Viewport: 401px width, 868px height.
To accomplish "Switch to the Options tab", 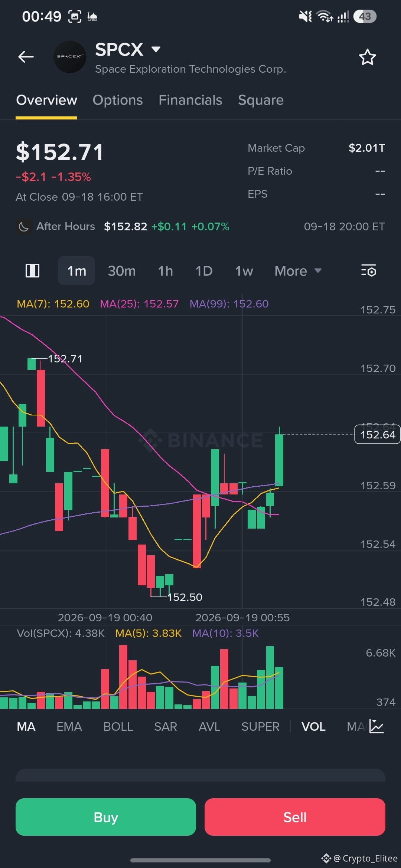I will pos(117,100).
